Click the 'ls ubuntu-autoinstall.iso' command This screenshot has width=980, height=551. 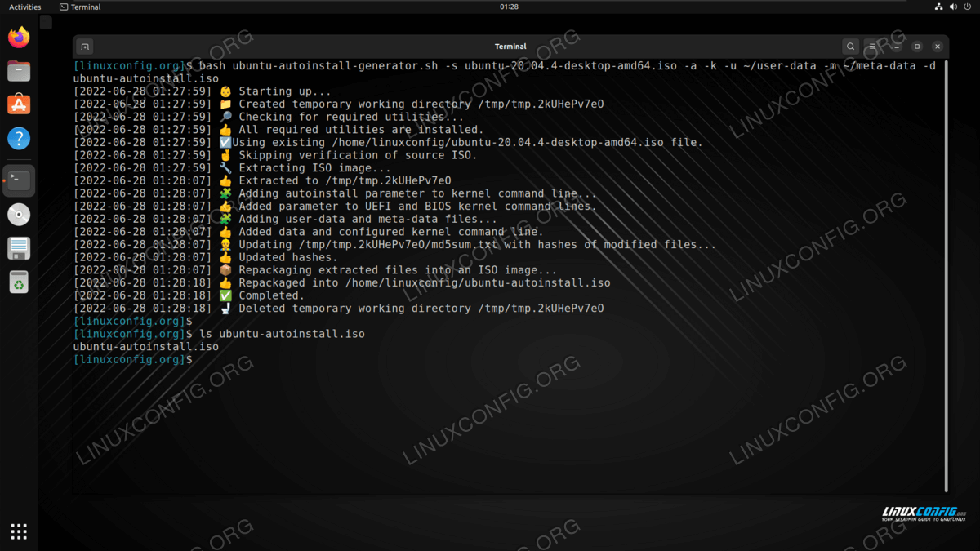tap(283, 334)
